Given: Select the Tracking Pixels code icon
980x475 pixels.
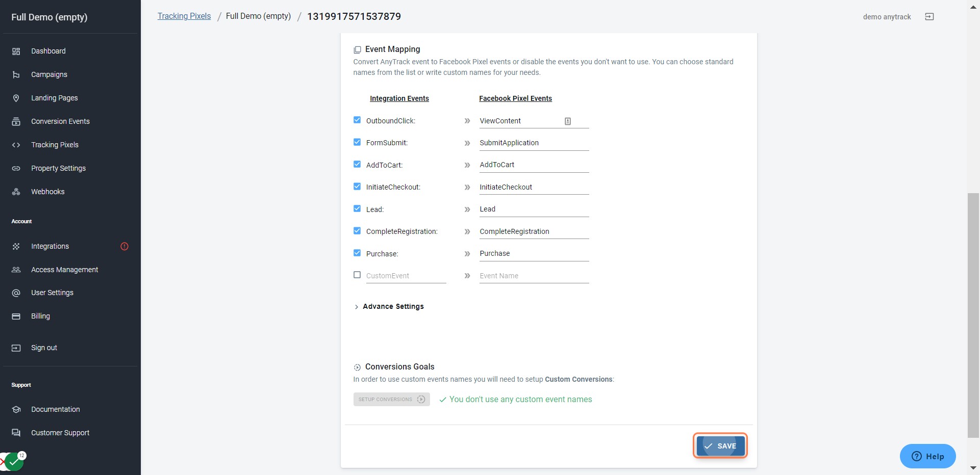Looking at the screenshot, I should point(16,145).
